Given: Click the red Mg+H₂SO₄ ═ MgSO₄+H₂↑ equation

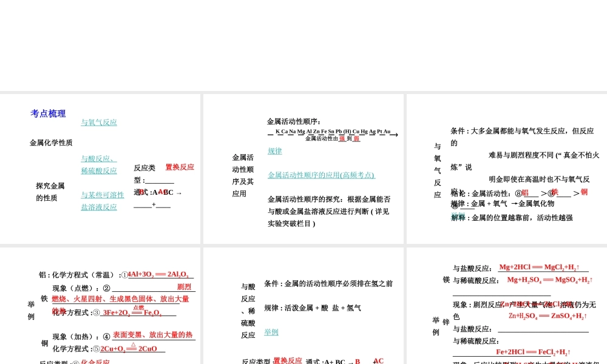Looking at the screenshot, I should (550, 280).
